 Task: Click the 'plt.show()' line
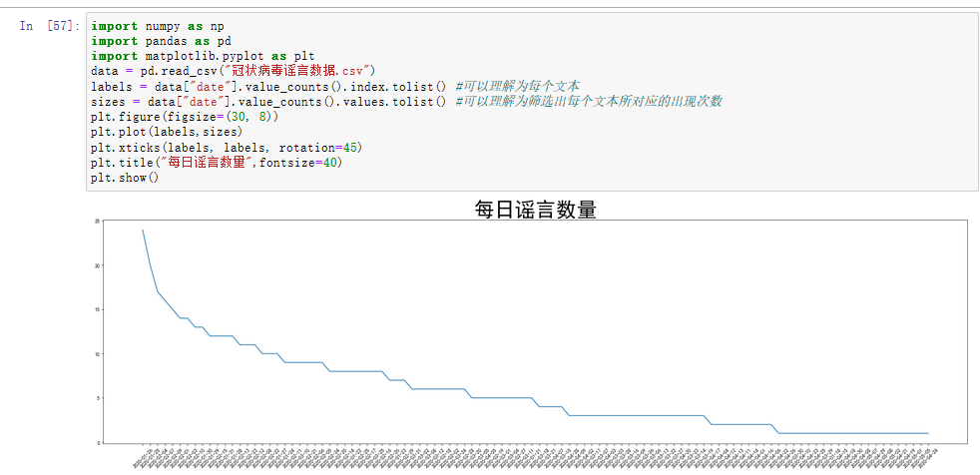point(127,178)
